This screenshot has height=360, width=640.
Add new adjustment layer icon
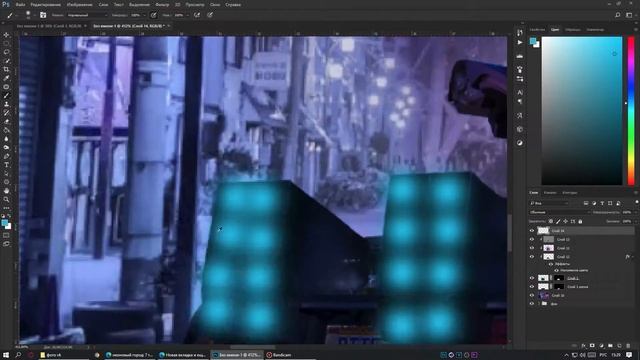pos(601,346)
